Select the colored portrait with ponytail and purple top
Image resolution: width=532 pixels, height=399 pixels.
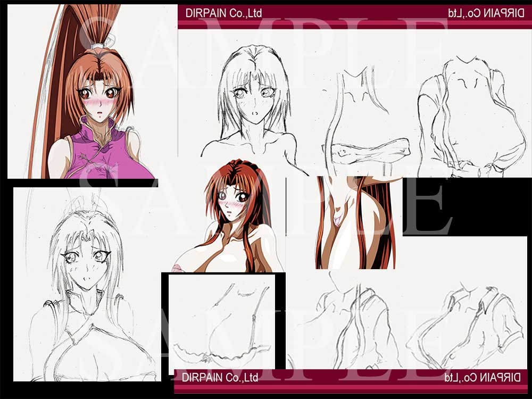pos(92,92)
